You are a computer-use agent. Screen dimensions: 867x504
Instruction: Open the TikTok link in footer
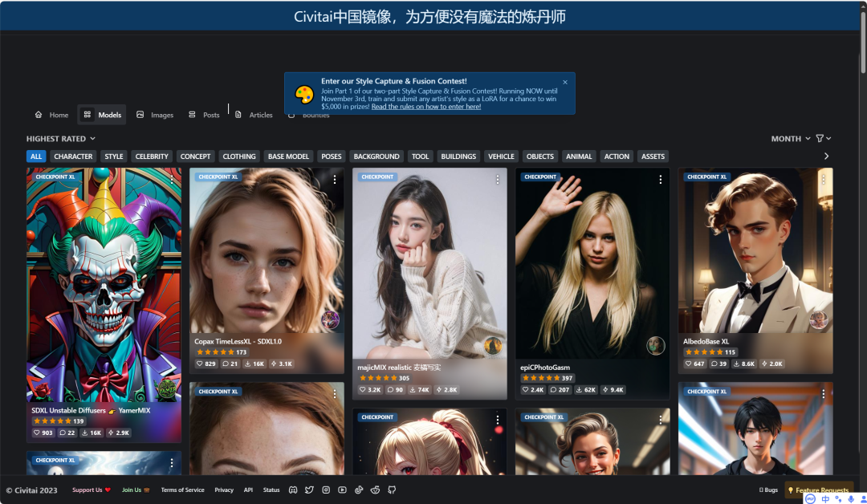pyautogui.click(x=359, y=490)
